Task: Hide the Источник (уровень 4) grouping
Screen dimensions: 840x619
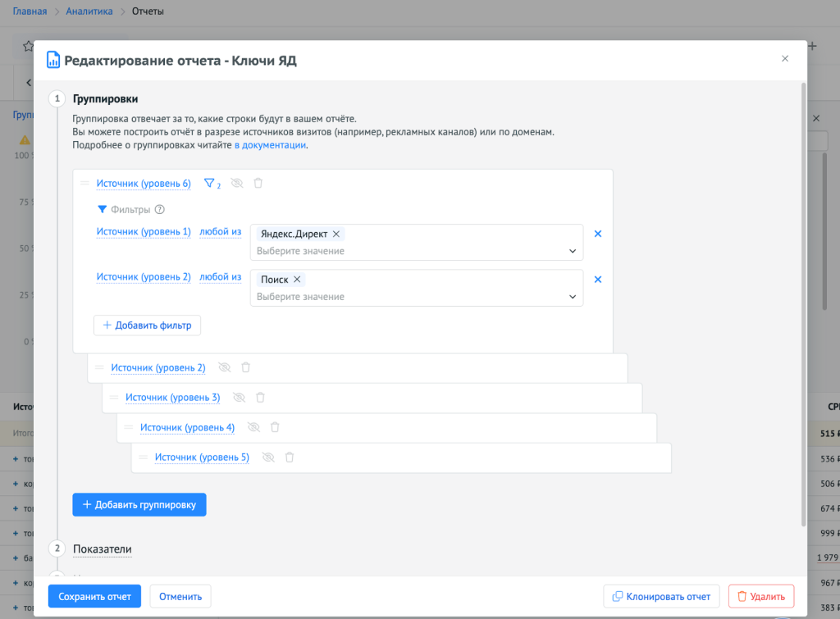Action: click(253, 427)
